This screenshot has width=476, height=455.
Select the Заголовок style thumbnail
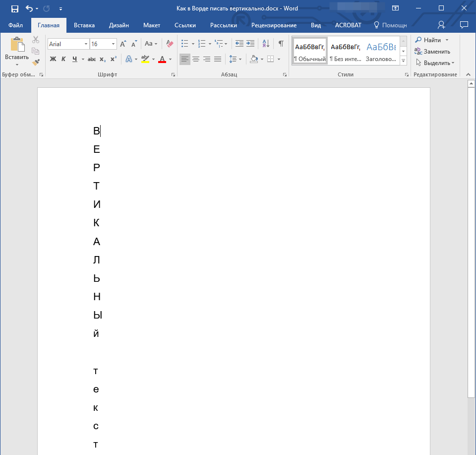point(381,51)
